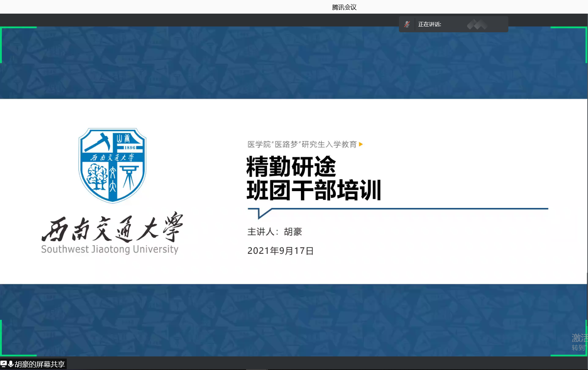This screenshot has width=588, height=370.
Task: Click the 班团干部培训 heading text
Action: (314, 190)
